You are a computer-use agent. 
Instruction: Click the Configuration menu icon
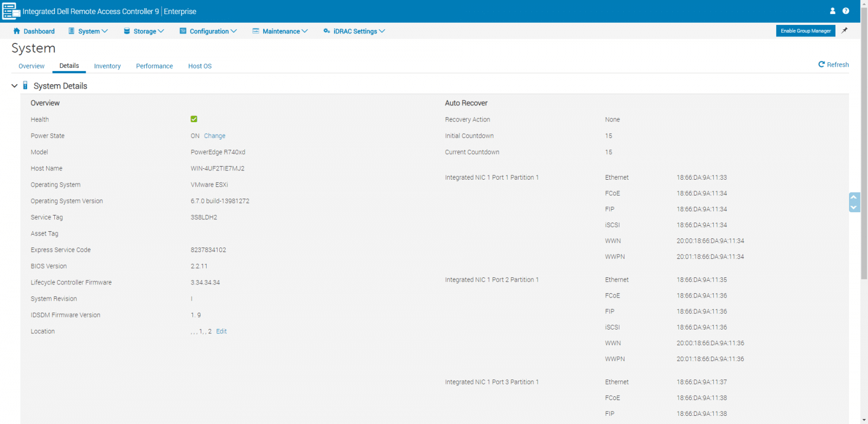(x=183, y=31)
